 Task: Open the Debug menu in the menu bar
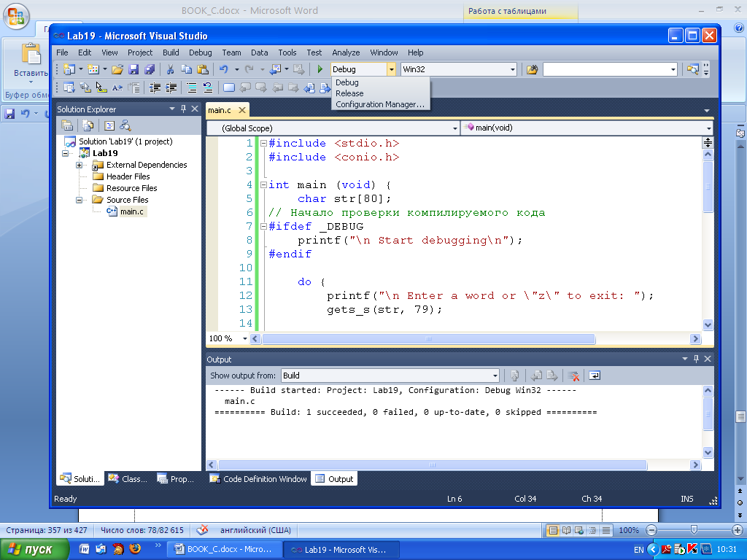[x=200, y=52]
